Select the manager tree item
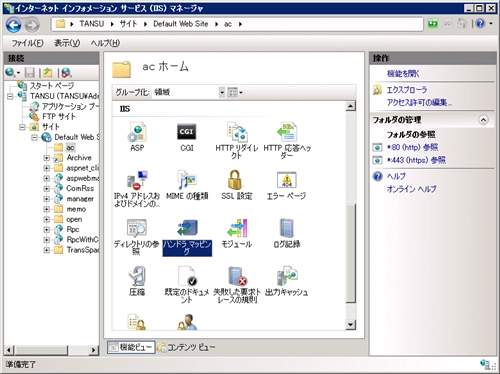This screenshot has height=374, width=500. [80, 199]
